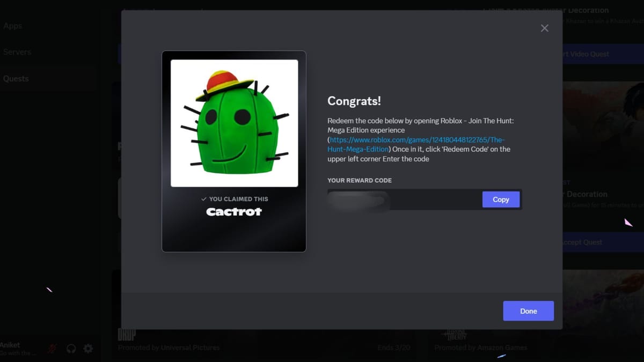Screen dimensions: 644x362
Task: Open User Settings gear icon
Action: [x=88, y=349]
